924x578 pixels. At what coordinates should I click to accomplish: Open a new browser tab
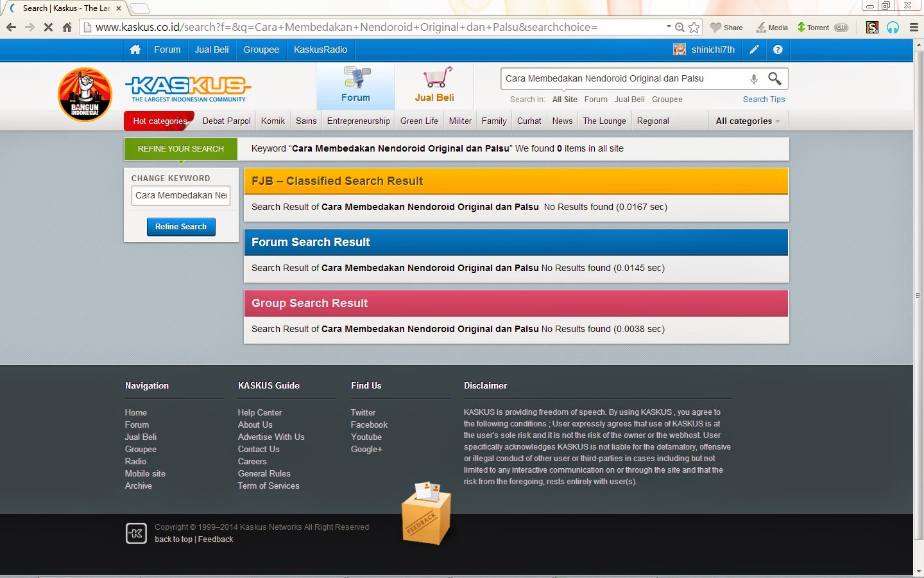tap(140, 8)
